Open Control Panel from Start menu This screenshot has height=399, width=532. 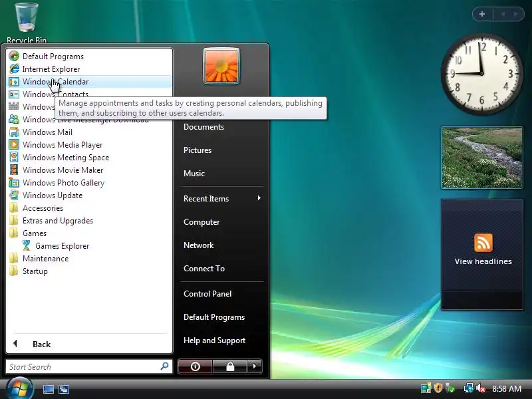[207, 294]
